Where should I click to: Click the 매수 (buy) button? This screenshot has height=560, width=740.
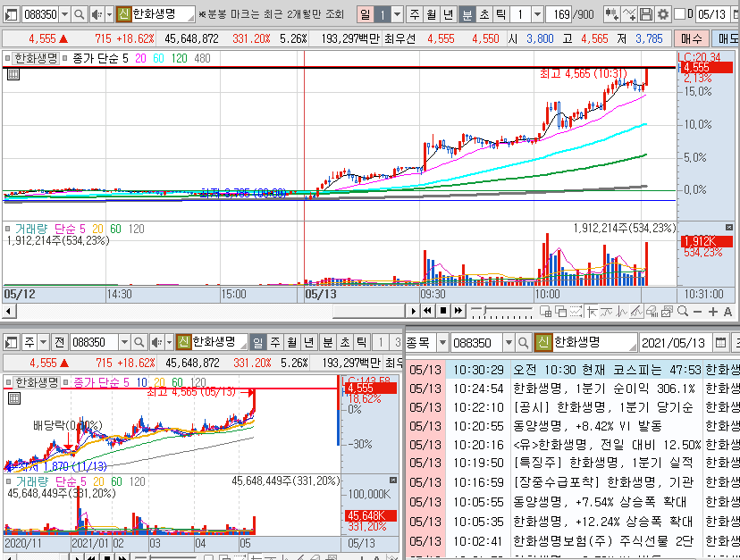click(692, 38)
